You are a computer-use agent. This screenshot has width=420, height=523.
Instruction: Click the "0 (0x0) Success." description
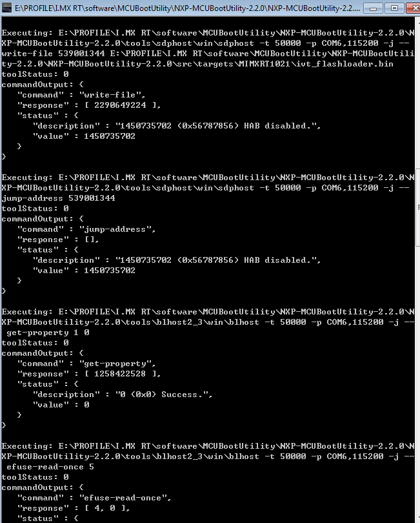164,395
